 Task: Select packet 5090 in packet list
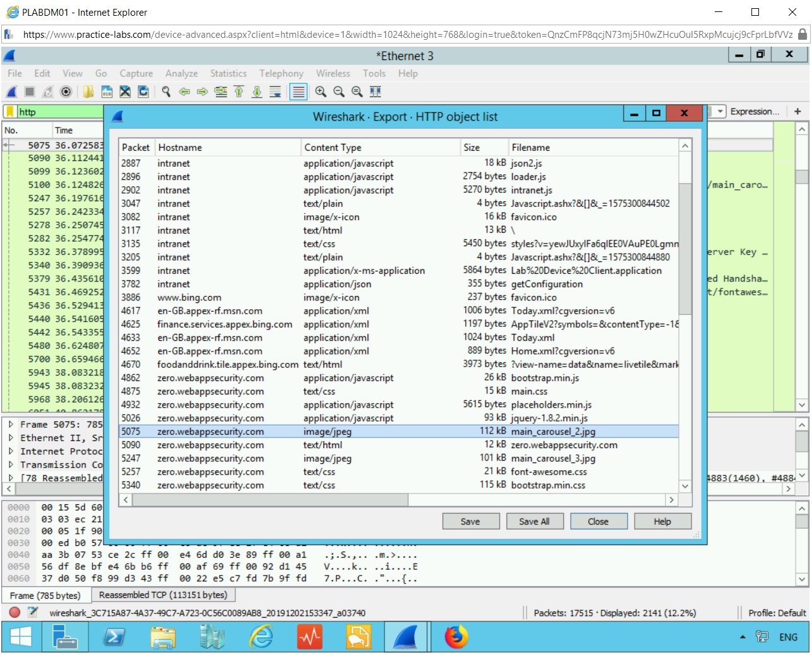click(x=54, y=158)
